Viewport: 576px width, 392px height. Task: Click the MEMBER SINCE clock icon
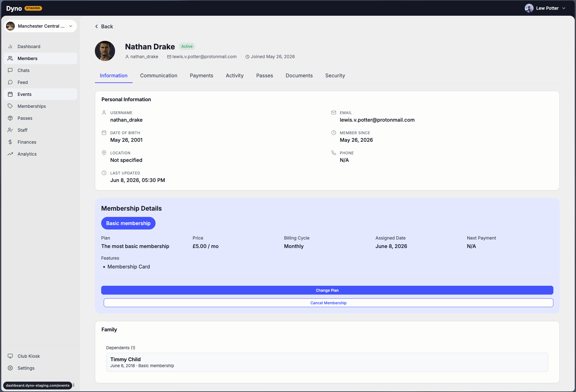(334, 133)
